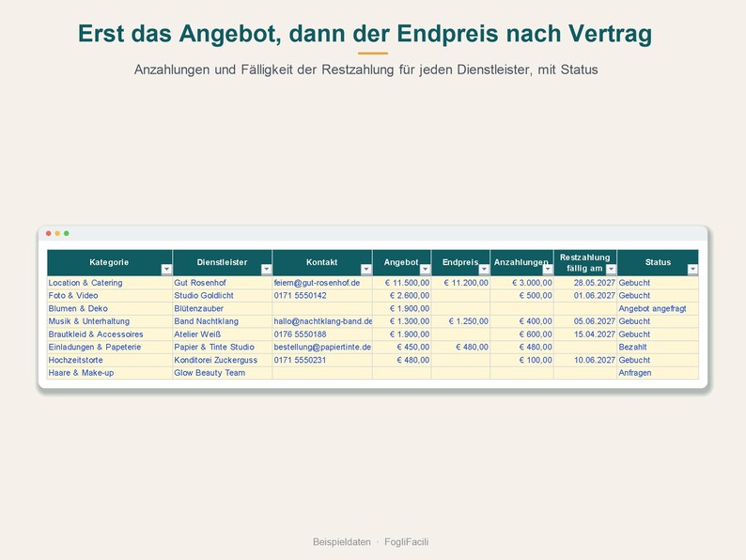This screenshot has height=560, width=746.
Task: Select the status cell 'Anfragen'
Action: [x=658, y=372]
